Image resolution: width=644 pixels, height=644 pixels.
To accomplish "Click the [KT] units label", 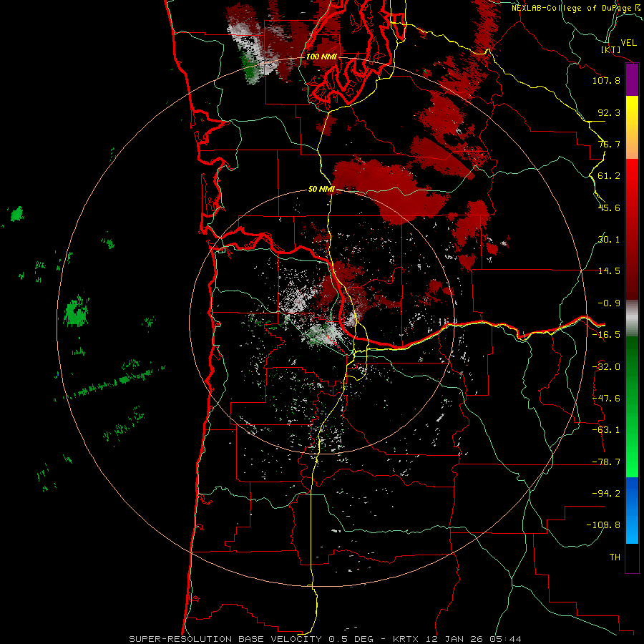I will point(611,49).
